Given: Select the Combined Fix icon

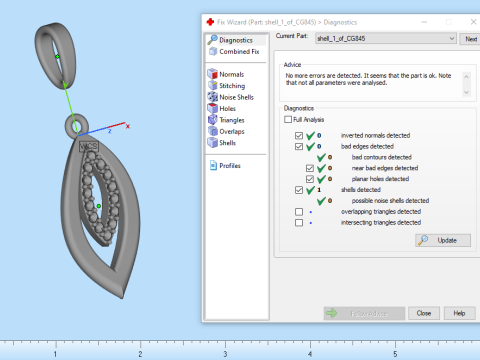Looking at the screenshot, I should coord(213,51).
